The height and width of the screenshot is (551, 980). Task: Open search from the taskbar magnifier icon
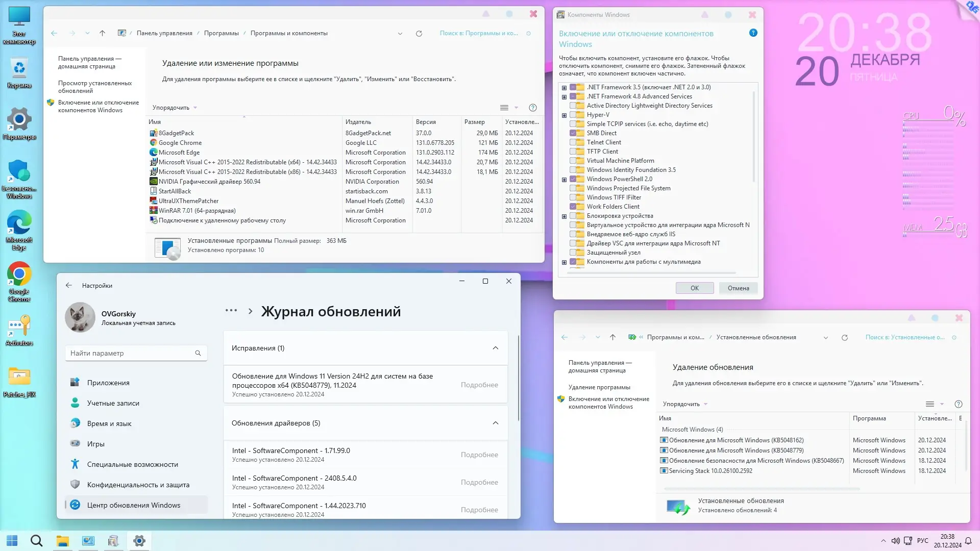pyautogui.click(x=36, y=541)
